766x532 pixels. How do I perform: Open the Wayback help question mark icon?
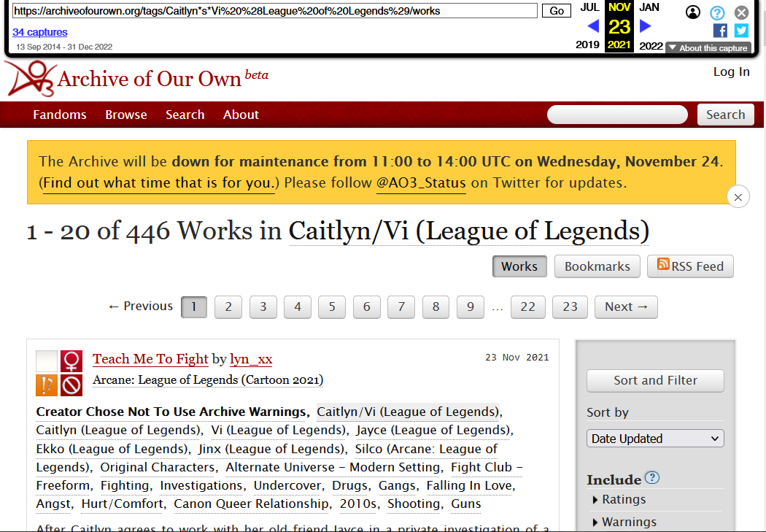[717, 12]
